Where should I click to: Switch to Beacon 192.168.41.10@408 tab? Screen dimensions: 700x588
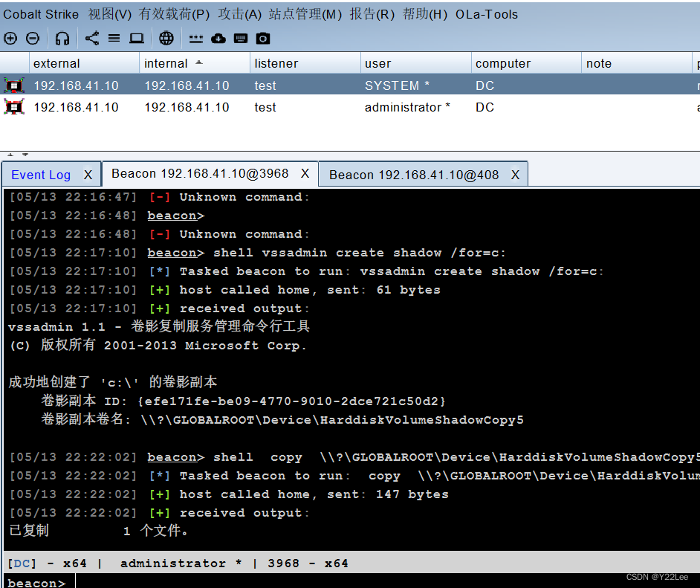click(x=414, y=175)
